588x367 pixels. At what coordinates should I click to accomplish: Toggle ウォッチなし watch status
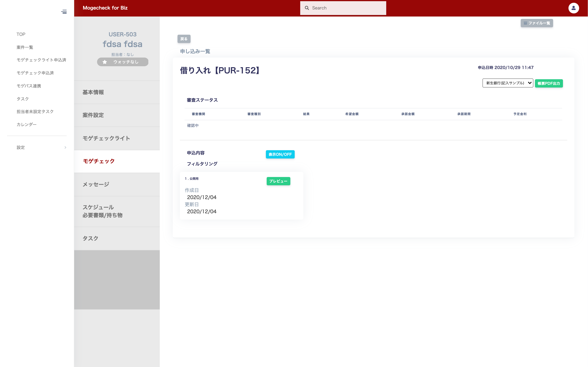coord(126,62)
